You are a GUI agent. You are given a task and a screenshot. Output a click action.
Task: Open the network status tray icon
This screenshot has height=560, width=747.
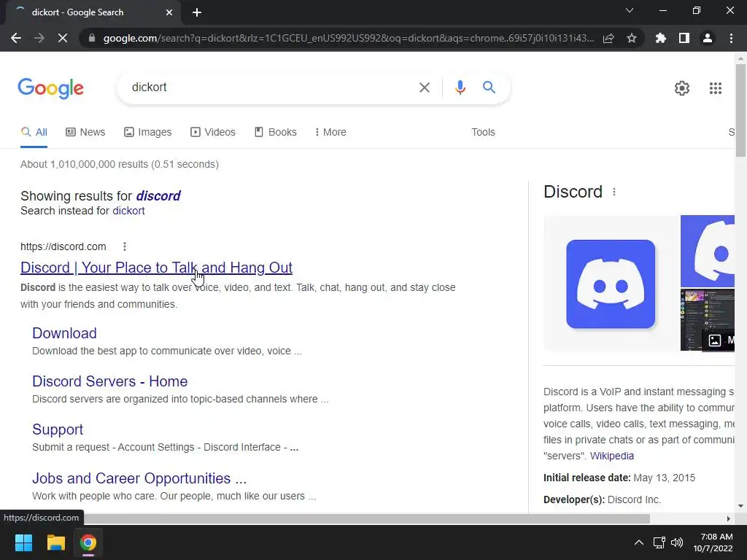click(x=659, y=542)
